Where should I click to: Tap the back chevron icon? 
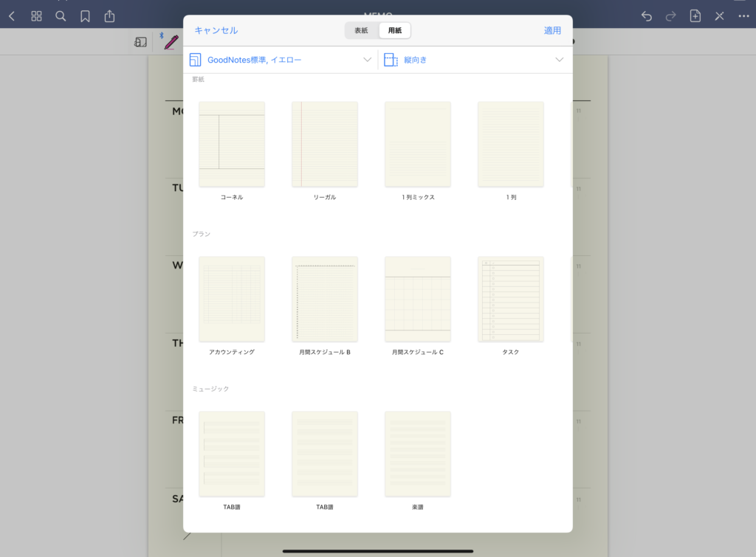(12, 15)
